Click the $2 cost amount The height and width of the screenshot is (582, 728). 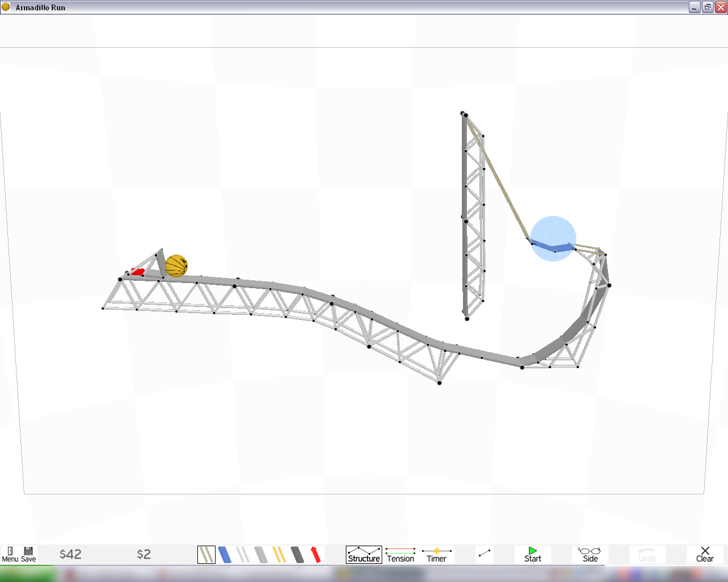[x=144, y=554]
